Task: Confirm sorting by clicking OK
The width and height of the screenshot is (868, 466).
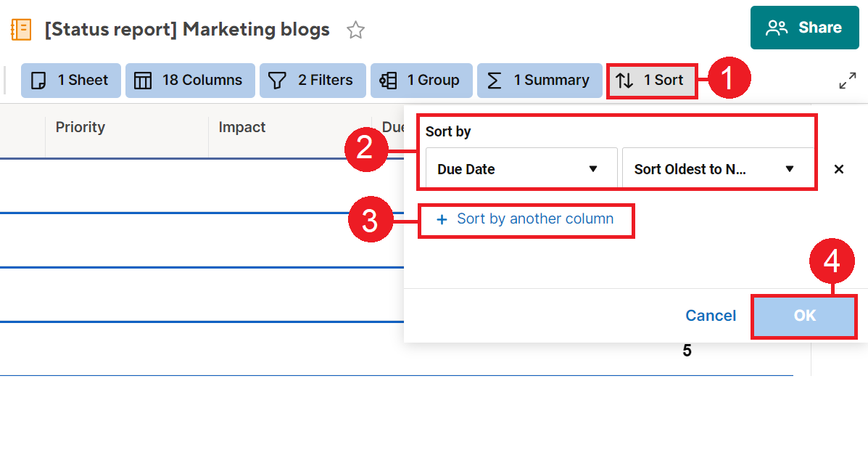Action: pos(803,316)
